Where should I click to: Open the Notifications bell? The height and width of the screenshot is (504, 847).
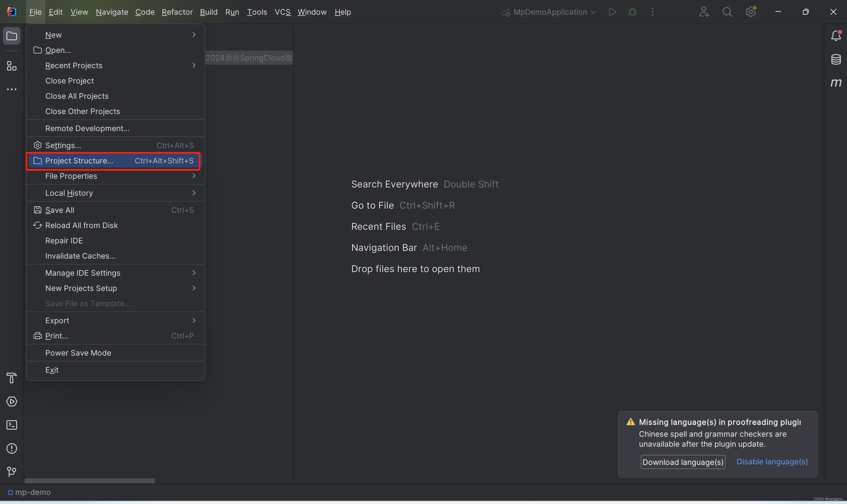(x=836, y=36)
